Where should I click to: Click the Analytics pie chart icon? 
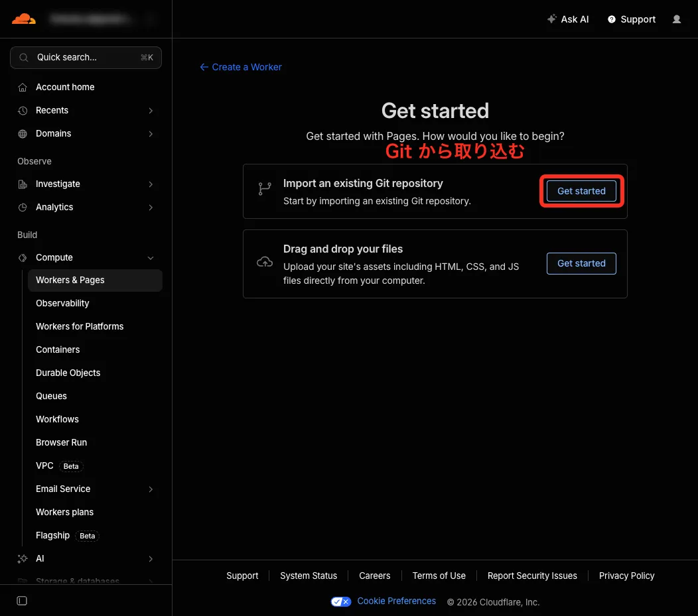pyautogui.click(x=23, y=208)
